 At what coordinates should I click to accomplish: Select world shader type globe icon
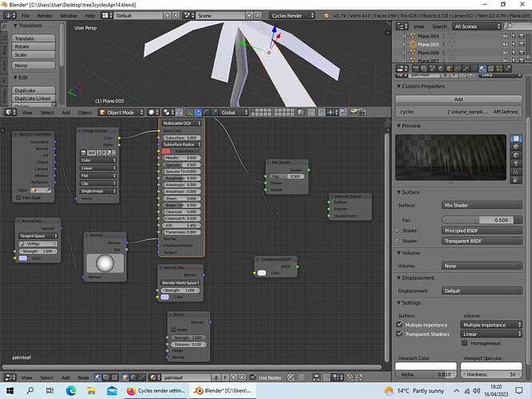point(133,377)
